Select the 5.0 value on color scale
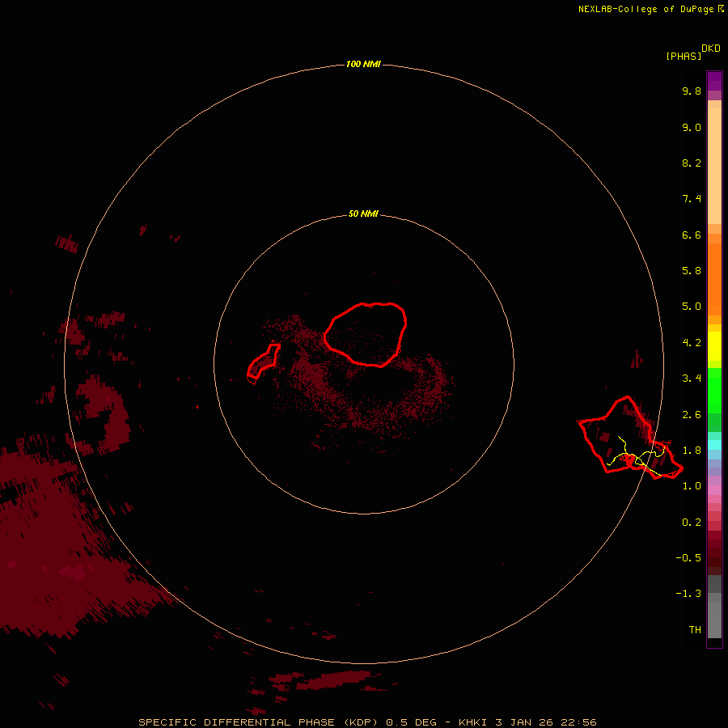Image resolution: width=728 pixels, height=728 pixels. coord(692,307)
